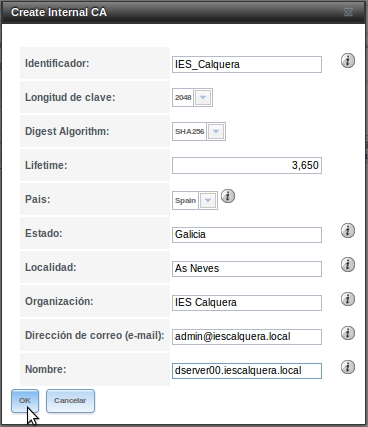Click the Spain country value box
Screen dimensions: 368x427
pyautogui.click(x=185, y=201)
